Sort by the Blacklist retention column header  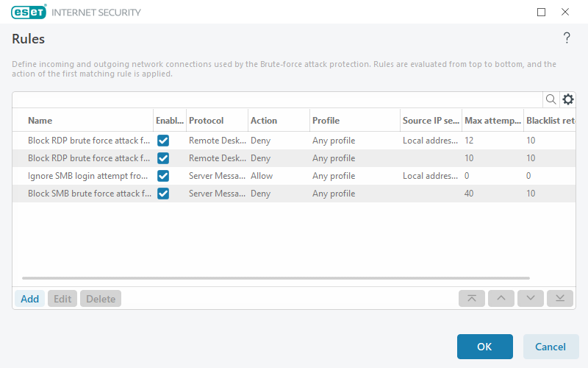tap(550, 120)
